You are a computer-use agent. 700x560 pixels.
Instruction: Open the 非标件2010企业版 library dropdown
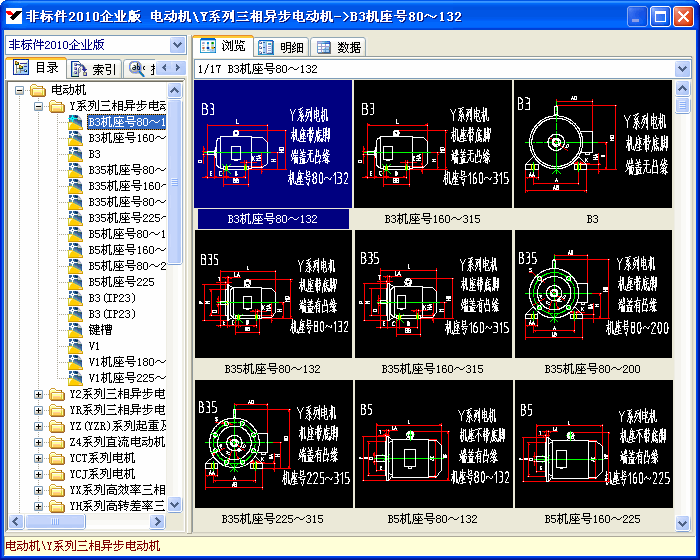177,45
